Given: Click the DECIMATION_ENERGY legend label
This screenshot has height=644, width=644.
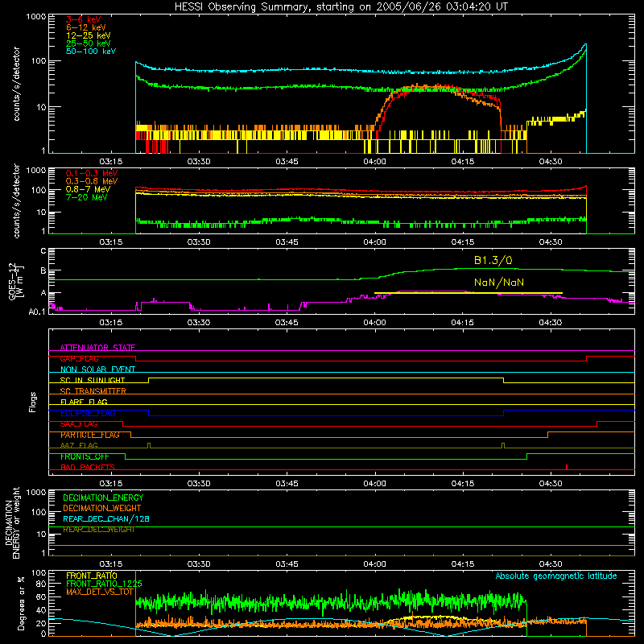Looking at the screenshot, I should point(103,497).
